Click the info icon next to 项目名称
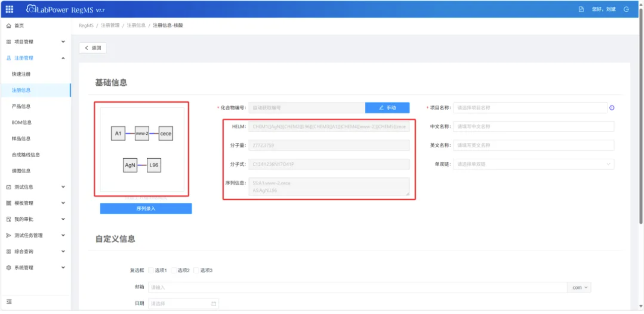This screenshot has height=314, width=644. [x=612, y=108]
